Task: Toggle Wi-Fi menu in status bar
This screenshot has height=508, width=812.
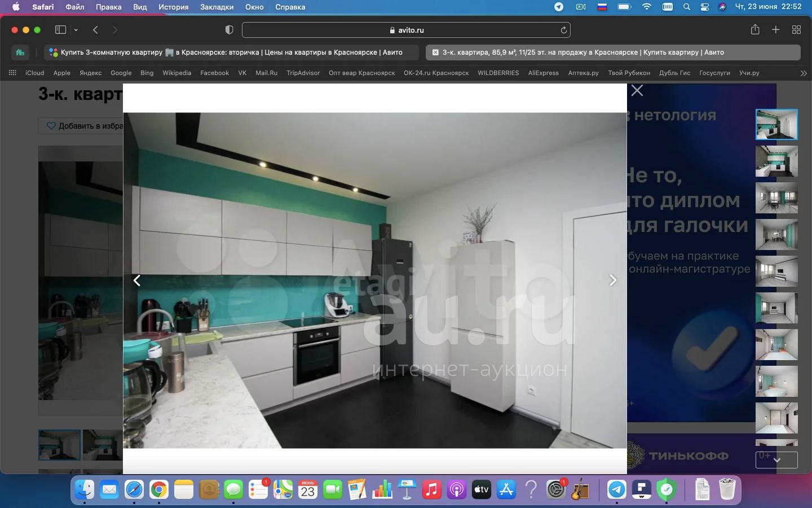Action: click(647, 7)
